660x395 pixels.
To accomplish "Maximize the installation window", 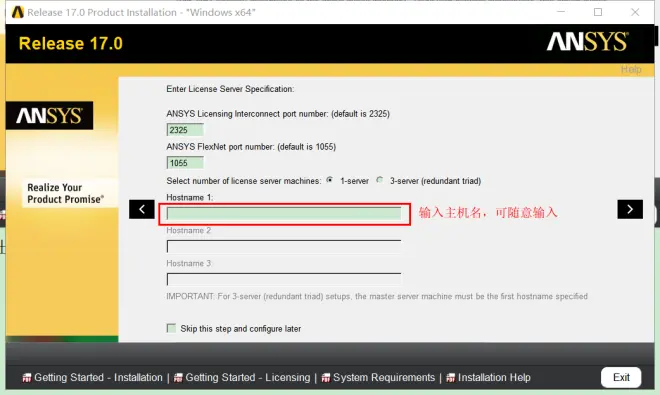I will (598, 12).
